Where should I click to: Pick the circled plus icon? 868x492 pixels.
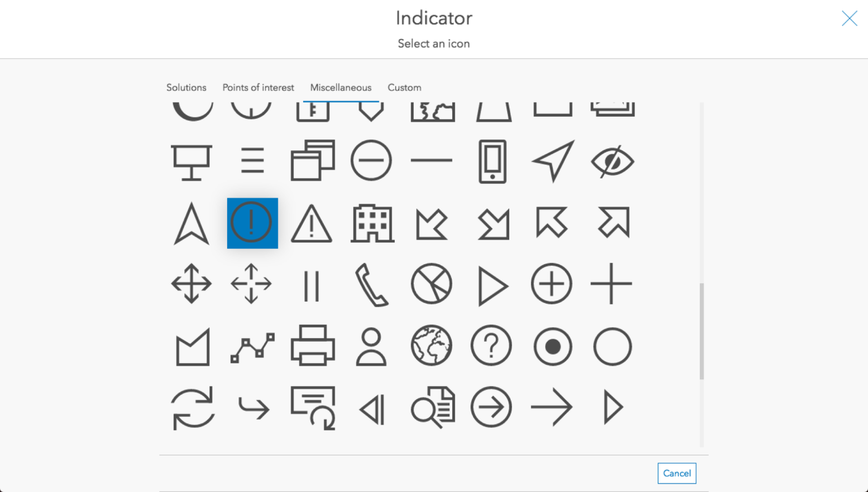point(552,283)
